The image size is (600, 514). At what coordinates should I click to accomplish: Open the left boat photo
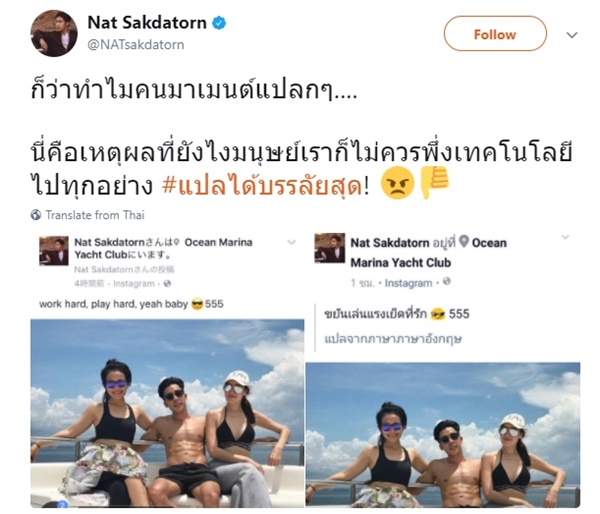tap(167, 413)
